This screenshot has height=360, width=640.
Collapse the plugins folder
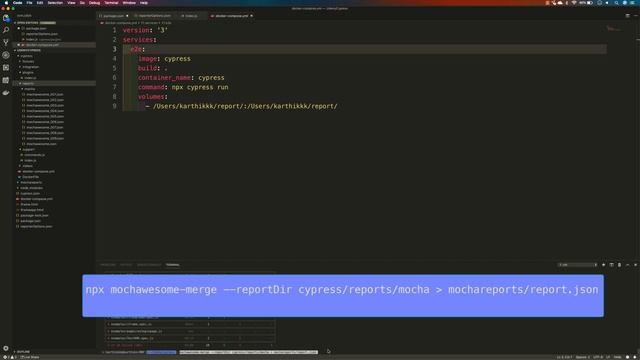pyautogui.click(x=27, y=72)
